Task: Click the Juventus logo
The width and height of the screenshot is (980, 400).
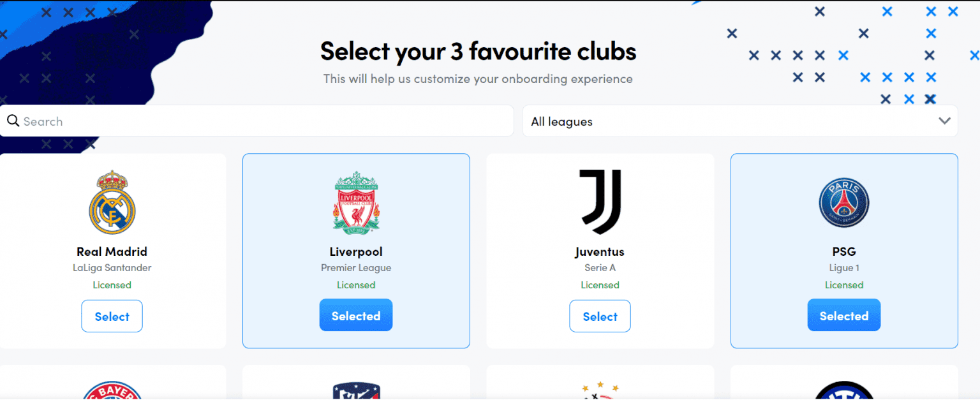Action: tap(600, 202)
